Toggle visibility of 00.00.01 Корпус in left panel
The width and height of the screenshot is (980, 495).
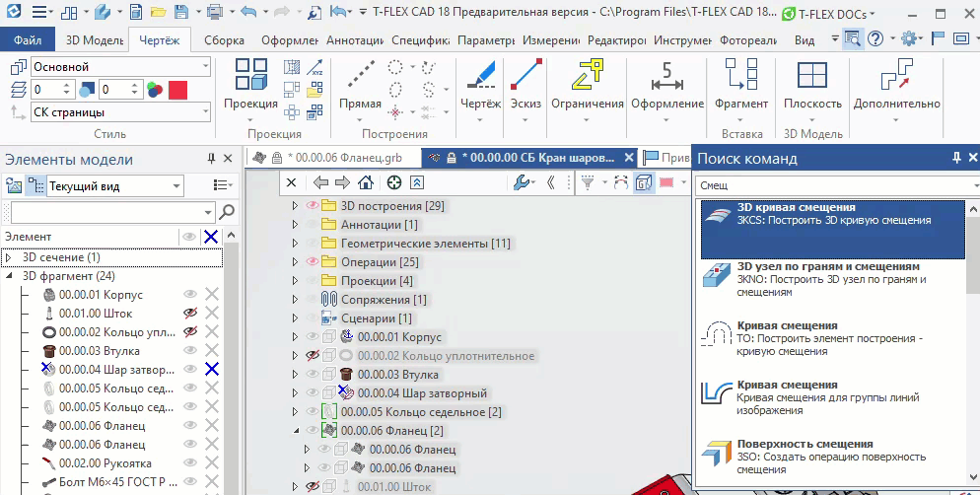pos(190,295)
